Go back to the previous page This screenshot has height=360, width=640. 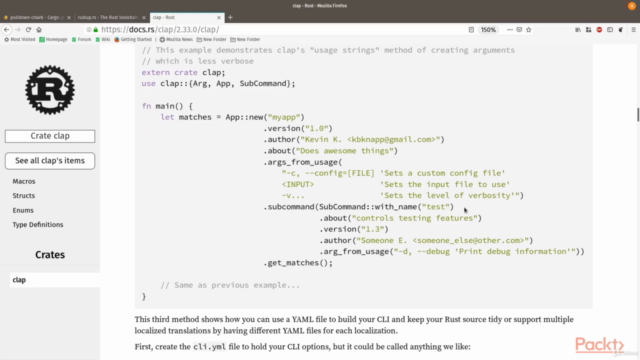[7, 29]
